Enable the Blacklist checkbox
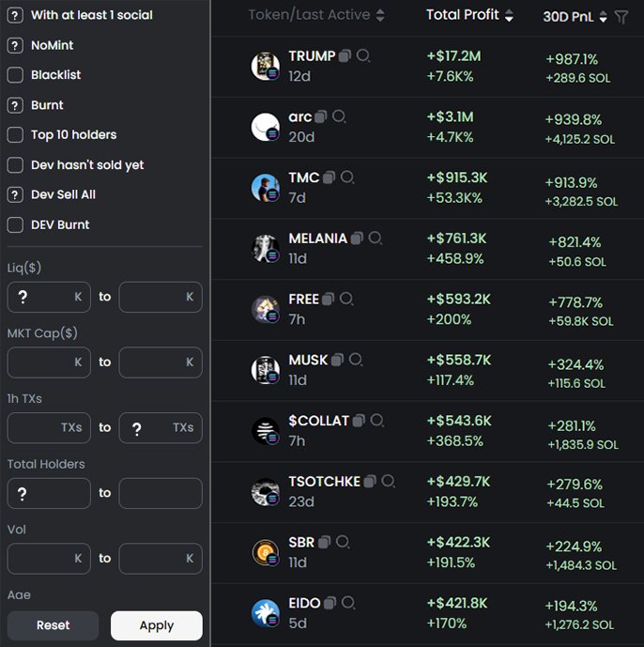644x647 pixels. [15, 75]
